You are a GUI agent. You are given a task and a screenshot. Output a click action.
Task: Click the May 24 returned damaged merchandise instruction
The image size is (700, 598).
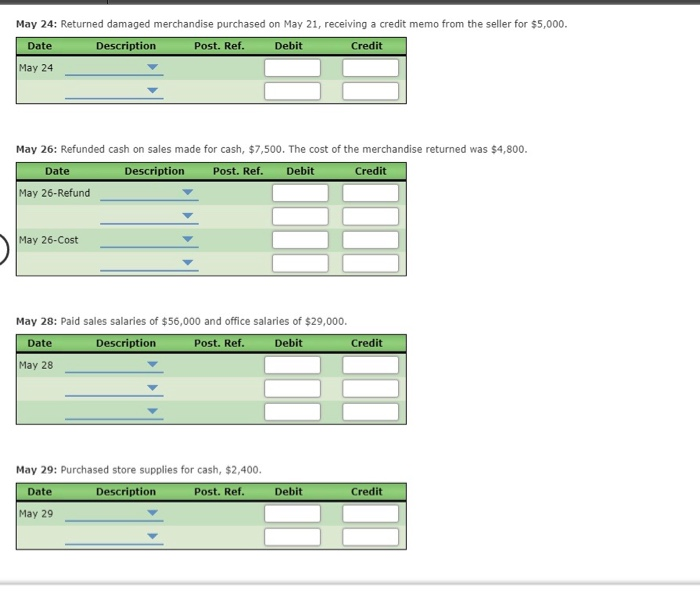tap(292, 24)
